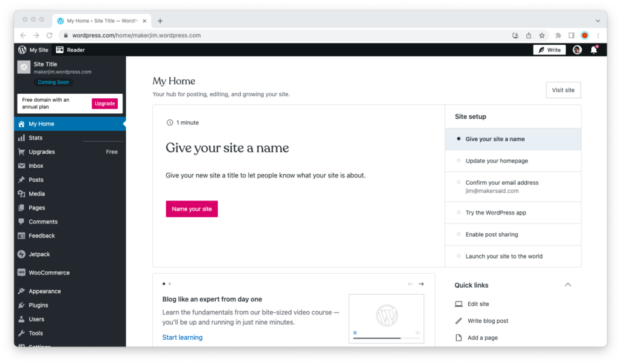The width and height of the screenshot is (621, 364).
Task: Reload the page in the browser
Action: pos(49,35)
